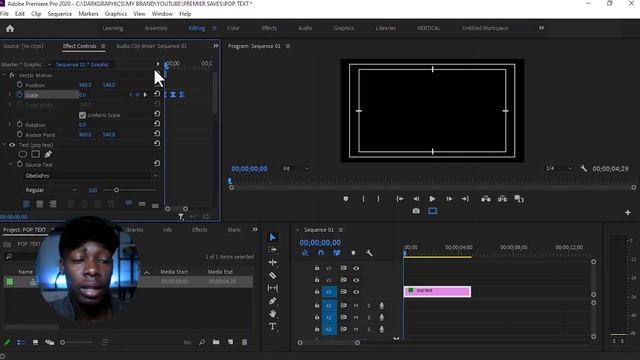This screenshot has width=640, height=360.
Task: Click the Lift button
Action: tap(486, 199)
